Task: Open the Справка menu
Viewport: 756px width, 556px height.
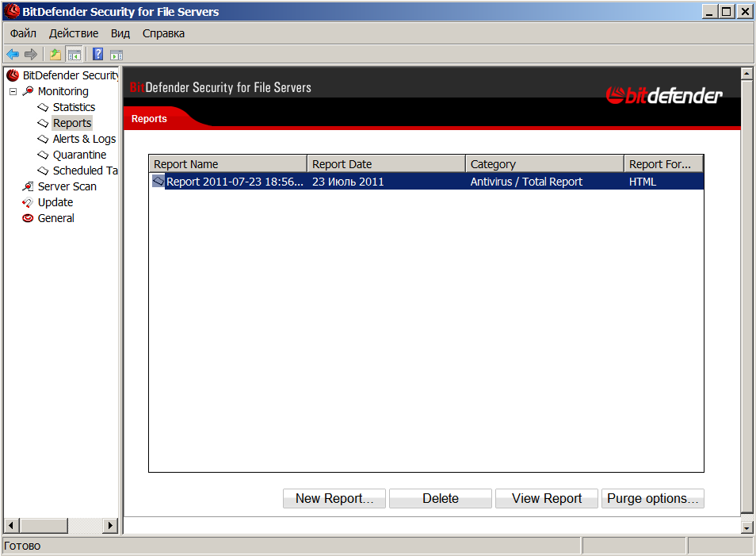Action: coord(163,33)
